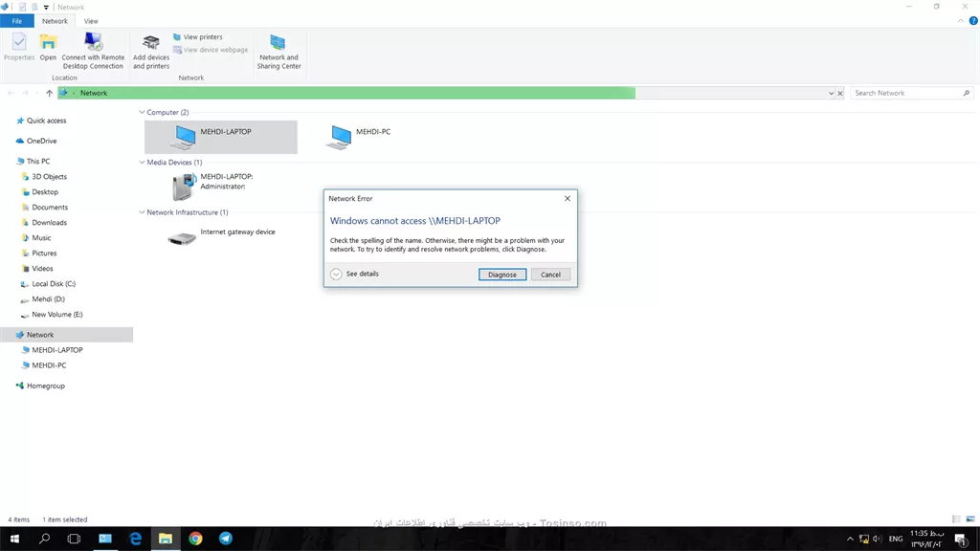The width and height of the screenshot is (980, 551).
Task: Stop loading with the address bar X
Action: coord(840,93)
